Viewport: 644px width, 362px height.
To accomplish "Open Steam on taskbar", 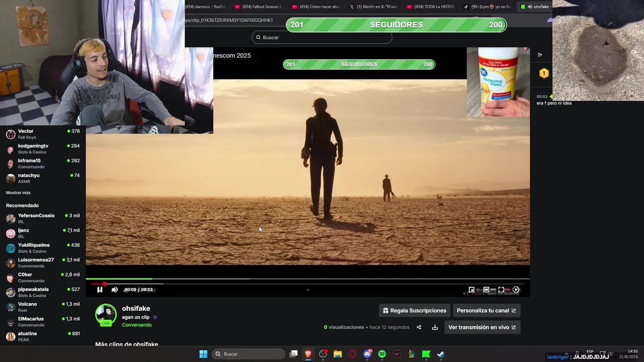I will coord(441,354).
